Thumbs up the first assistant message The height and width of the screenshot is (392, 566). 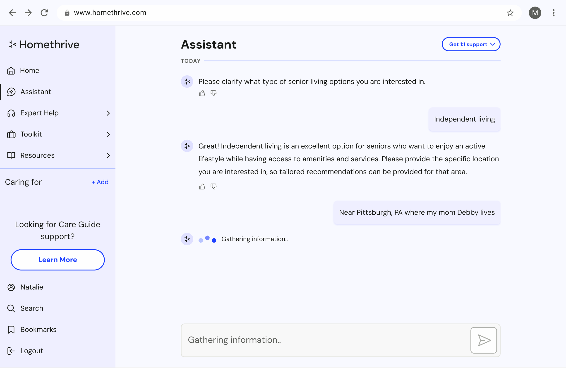pyautogui.click(x=202, y=93)
